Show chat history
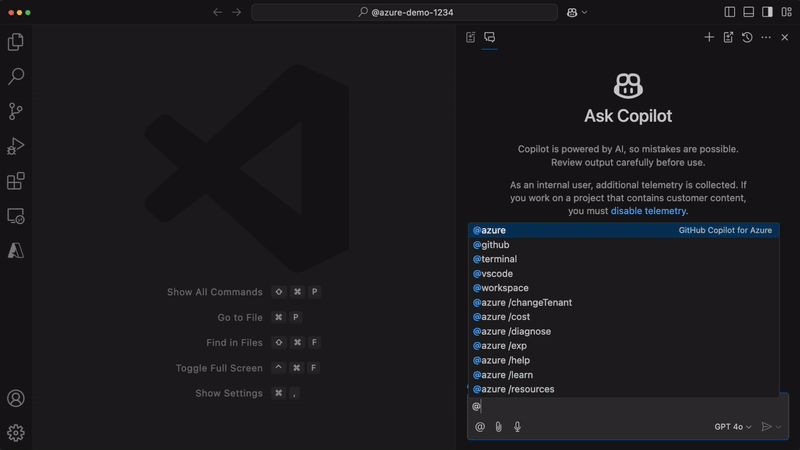Viewport: 800px width, 450px height. point(747,37)
